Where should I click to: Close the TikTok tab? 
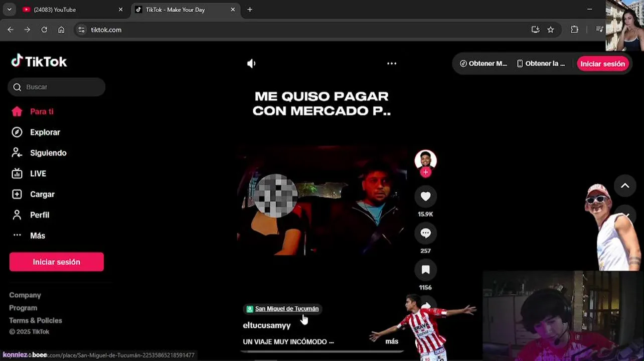[x=233, y=10]
